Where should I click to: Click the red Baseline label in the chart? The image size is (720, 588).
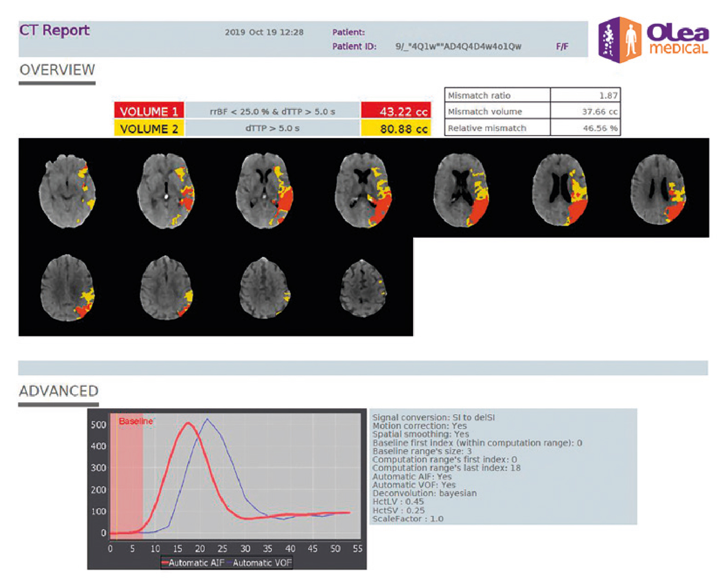135,421
